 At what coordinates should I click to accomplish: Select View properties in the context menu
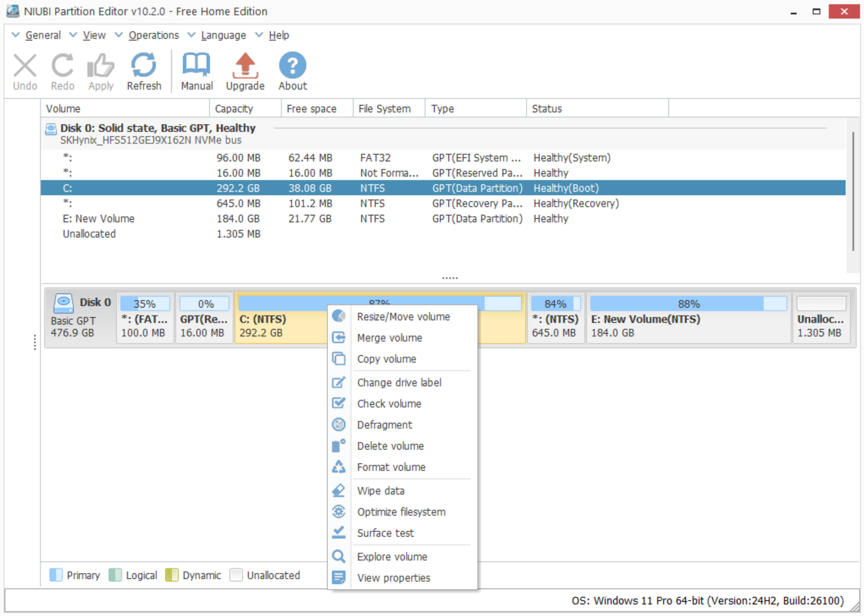(x=402, y=578)
